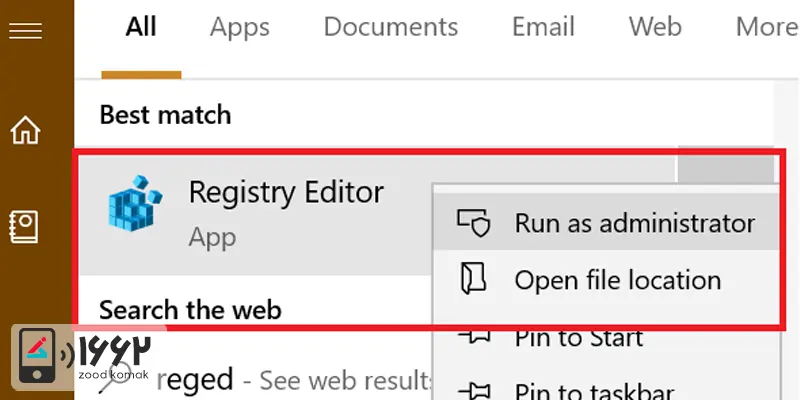Open the hamburger menu icon

(x=24, y=31)
